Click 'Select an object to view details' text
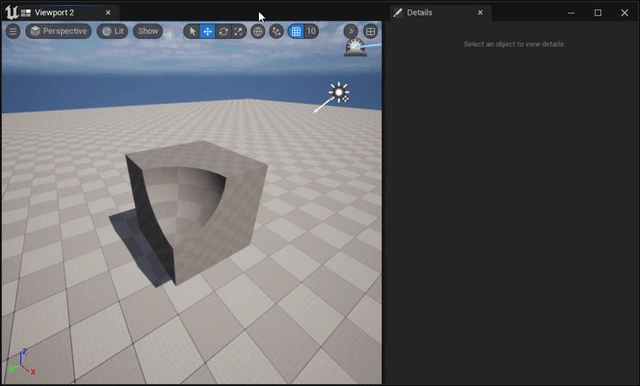Viewport: 640px width, 386px height. click(x=514, y=44)
